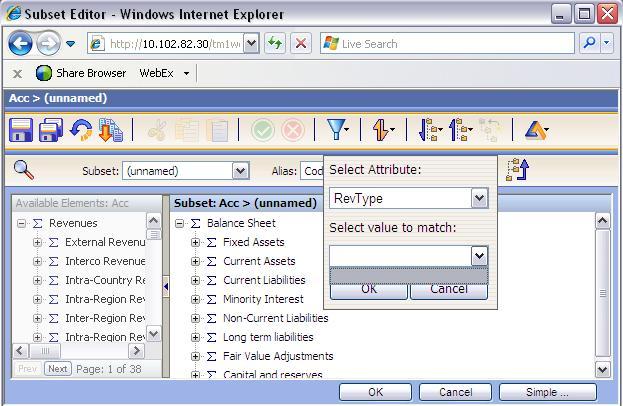Click the Share Browser label

91,73
